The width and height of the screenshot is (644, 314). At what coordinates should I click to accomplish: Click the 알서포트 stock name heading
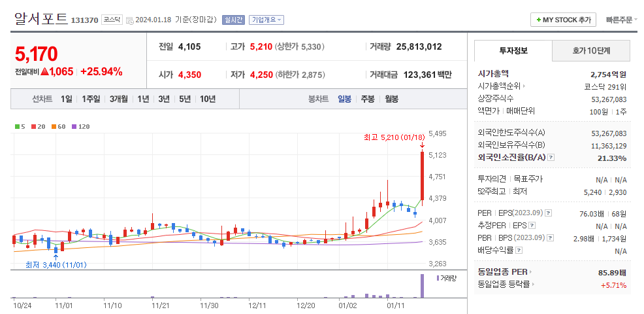tap(41, 18)
